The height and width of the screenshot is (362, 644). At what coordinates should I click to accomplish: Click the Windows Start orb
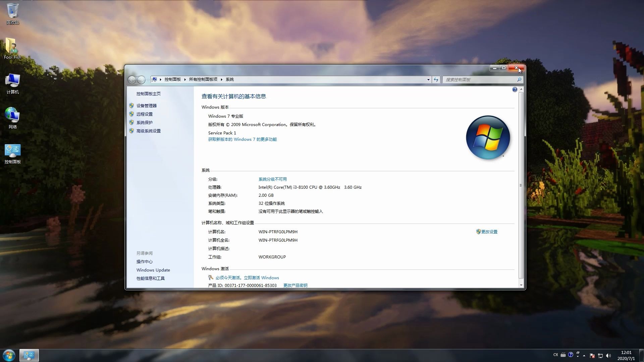click(9, 355)
